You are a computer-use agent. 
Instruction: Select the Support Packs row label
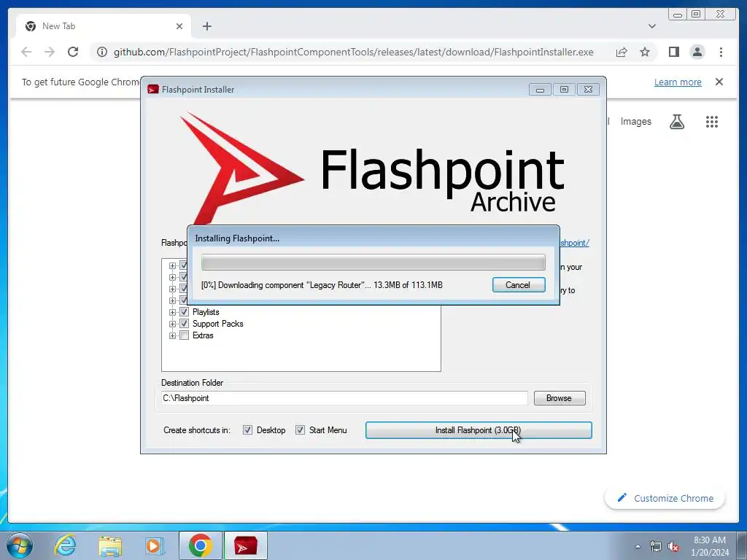click(217, 324)
